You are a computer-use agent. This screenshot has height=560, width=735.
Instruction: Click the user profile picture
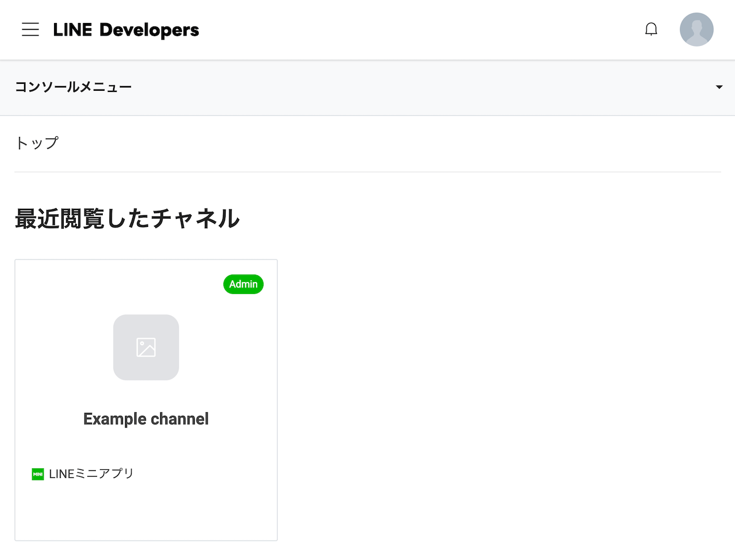click(697, 29)
